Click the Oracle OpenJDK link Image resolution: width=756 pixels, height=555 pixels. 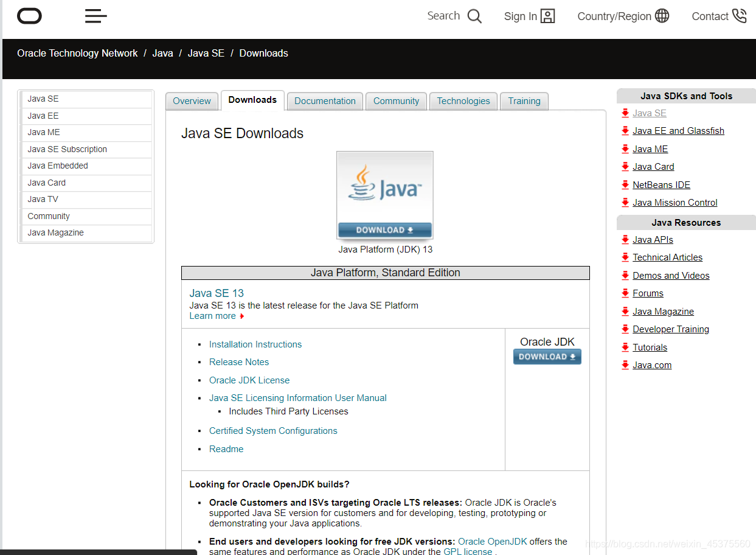click(493, 542)
